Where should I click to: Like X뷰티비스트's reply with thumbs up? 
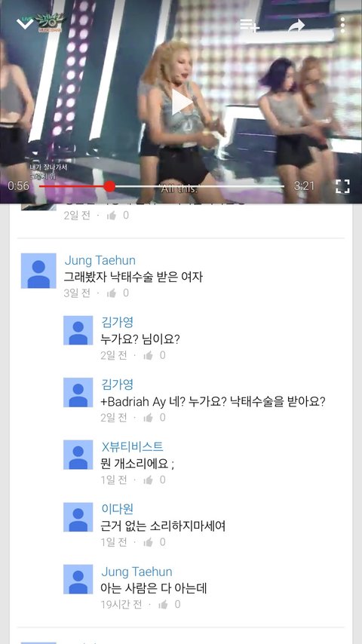click(149, 480)
